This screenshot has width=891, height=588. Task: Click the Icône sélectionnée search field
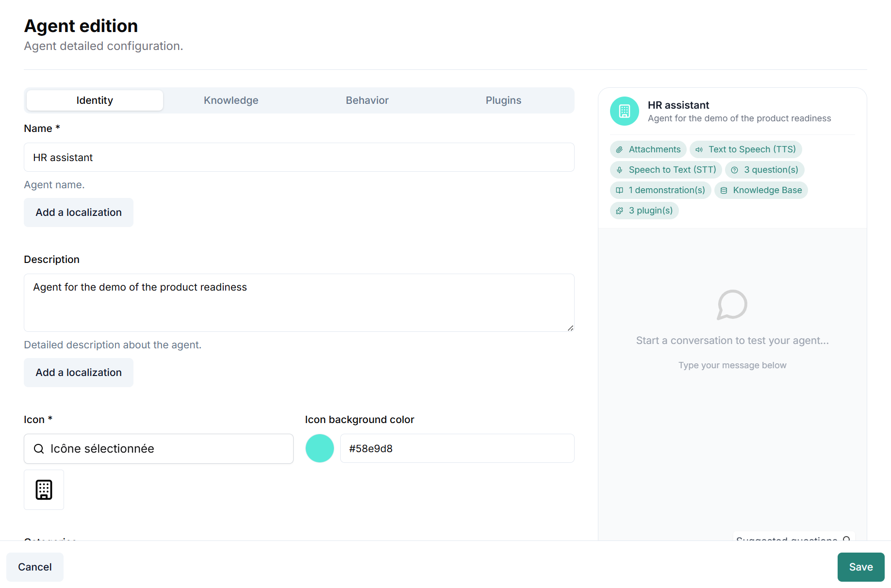[159, 449]
